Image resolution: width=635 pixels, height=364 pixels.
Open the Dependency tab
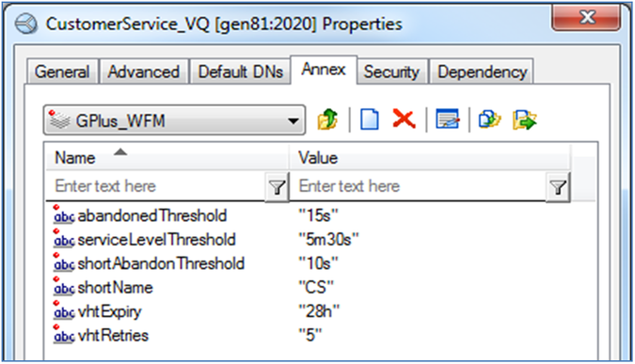pos(482,71)
